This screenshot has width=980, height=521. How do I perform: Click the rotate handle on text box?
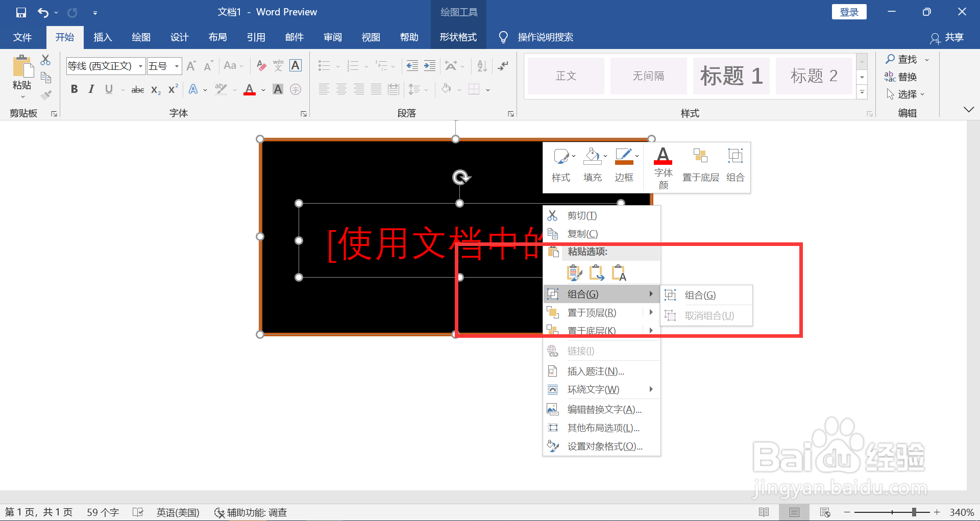pos(461,177)
